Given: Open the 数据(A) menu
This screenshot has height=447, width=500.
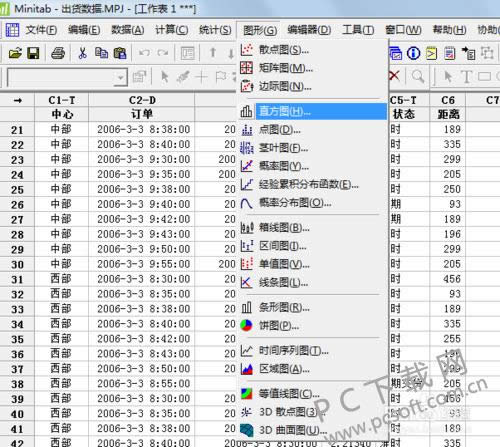Looking at the screenshot, I should (128, 30).
